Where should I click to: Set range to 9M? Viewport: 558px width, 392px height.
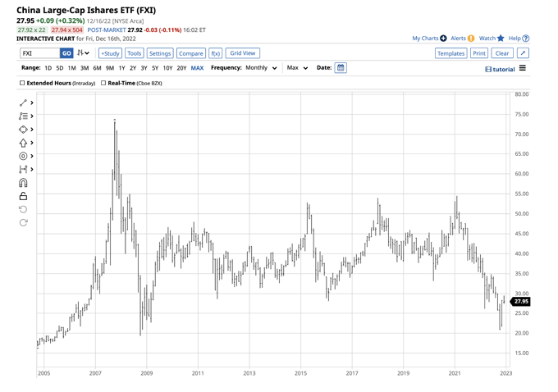click(x=110, y=68)
